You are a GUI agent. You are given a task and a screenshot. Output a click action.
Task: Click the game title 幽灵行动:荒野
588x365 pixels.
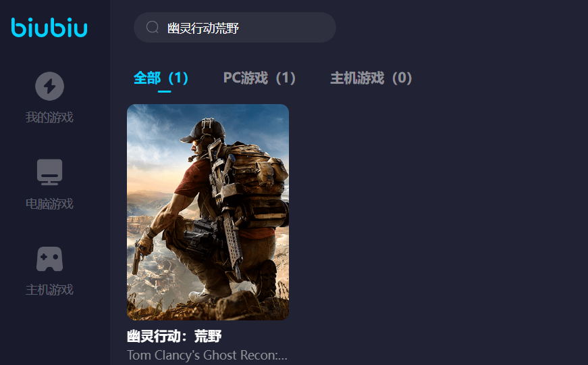point(174,336)
